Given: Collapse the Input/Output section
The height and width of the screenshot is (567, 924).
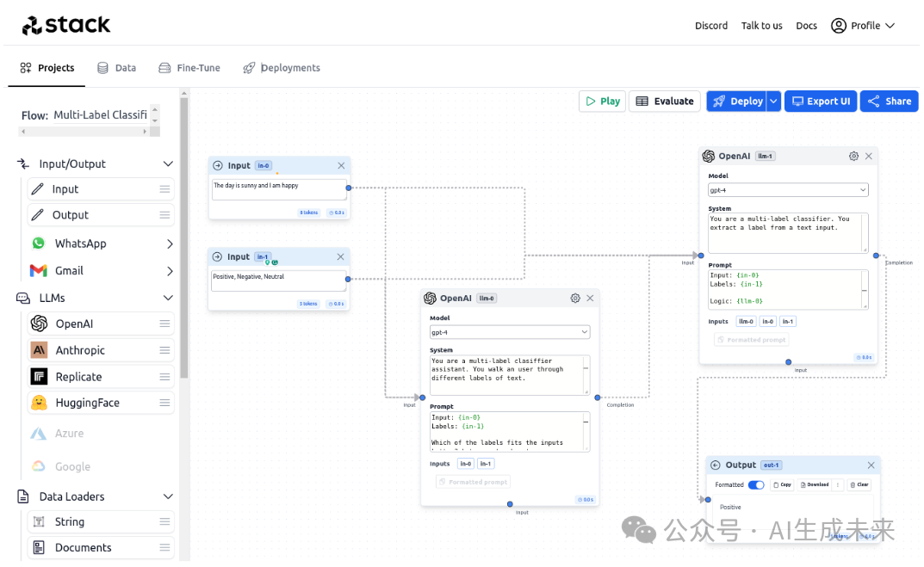Looking at the screenshot, I should click(x=168, y=163).
